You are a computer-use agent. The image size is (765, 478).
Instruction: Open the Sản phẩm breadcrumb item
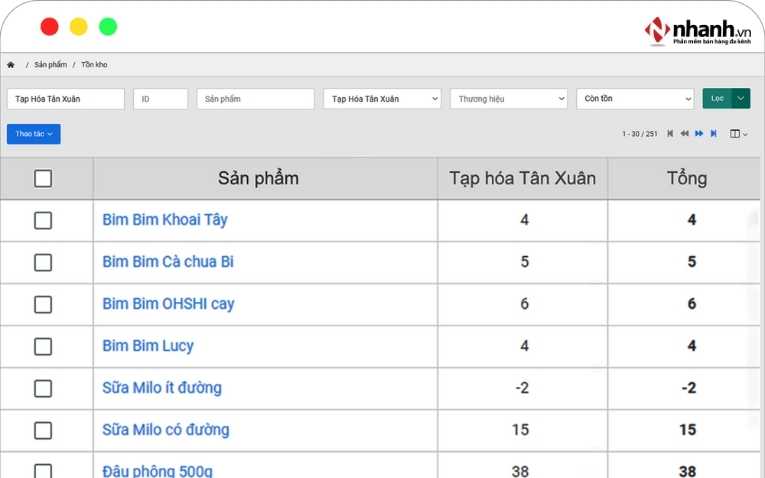click(50, 65)
